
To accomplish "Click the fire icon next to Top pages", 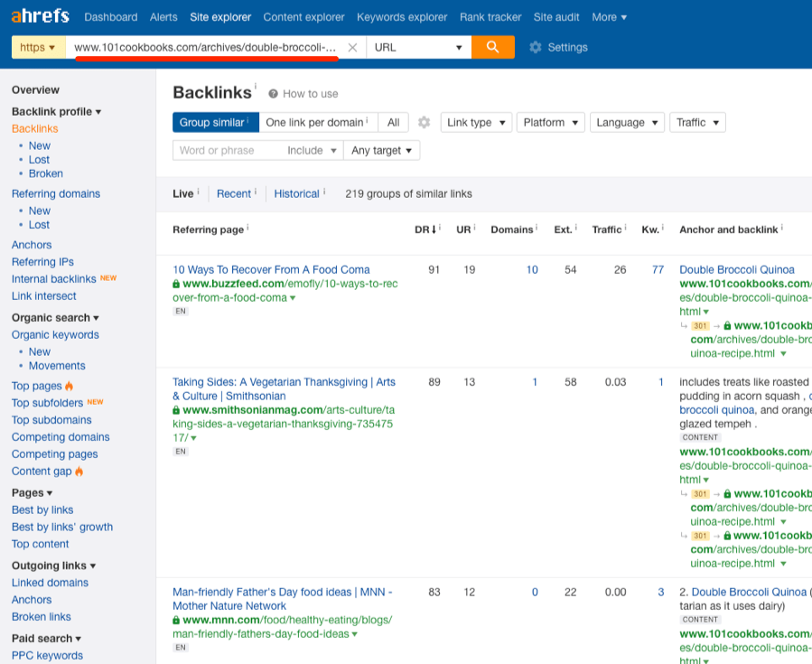I will [x=67, y=386].
